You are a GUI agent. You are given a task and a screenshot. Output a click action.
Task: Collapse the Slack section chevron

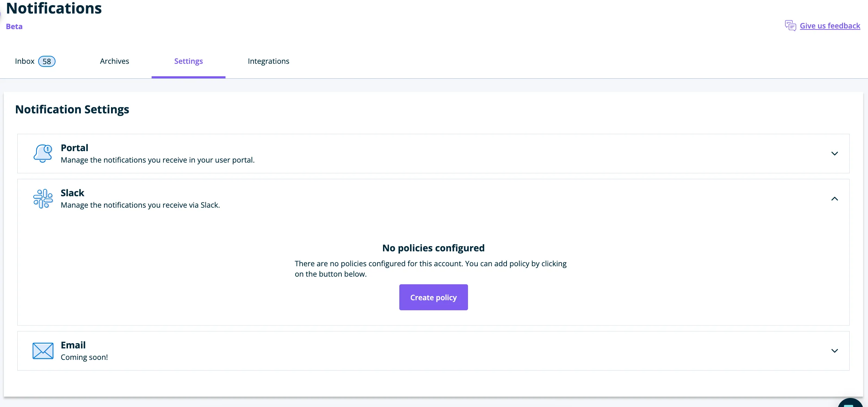[835, 199]
